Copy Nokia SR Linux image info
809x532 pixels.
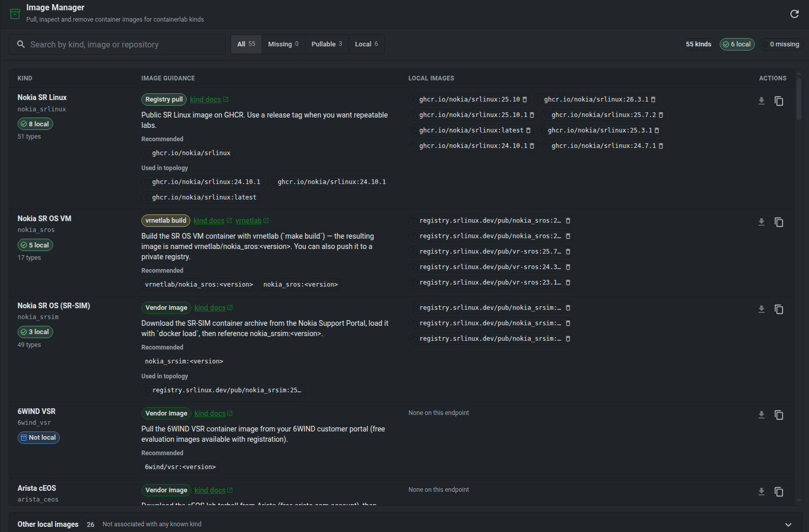coord(779,101)
